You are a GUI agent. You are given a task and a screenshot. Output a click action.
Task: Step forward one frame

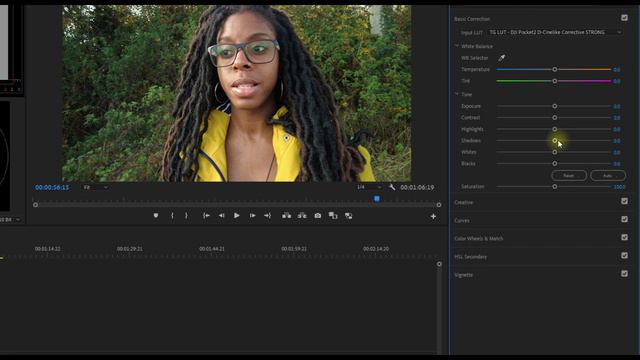(x=253, y=216)
